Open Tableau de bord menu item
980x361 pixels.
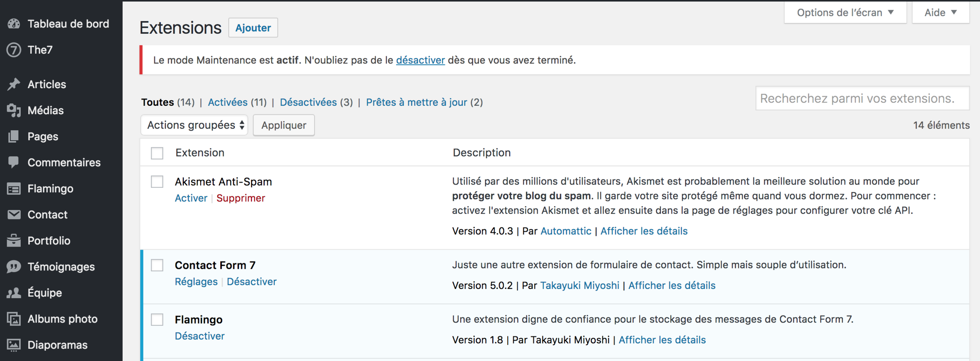point(68,24)
